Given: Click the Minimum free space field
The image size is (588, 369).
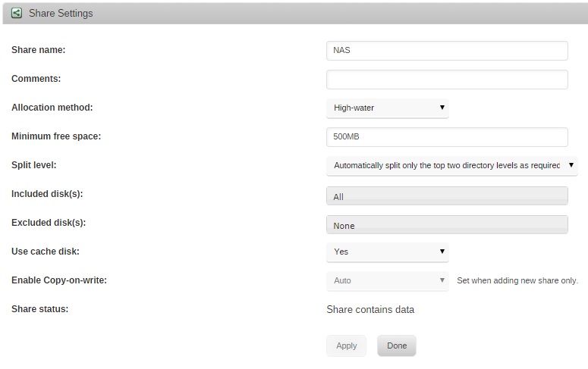Looking at the screenshot, I should [447, 137].
